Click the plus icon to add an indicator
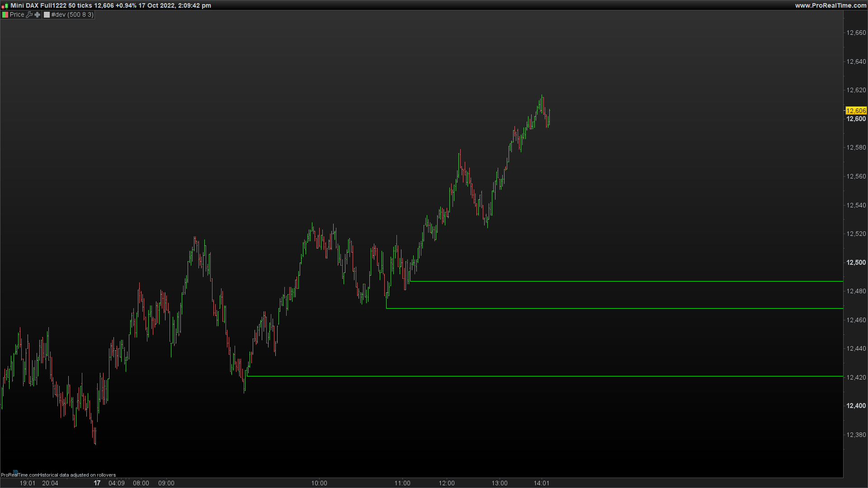The height and width of the screenshot is (488, 868). coord(38,15)
